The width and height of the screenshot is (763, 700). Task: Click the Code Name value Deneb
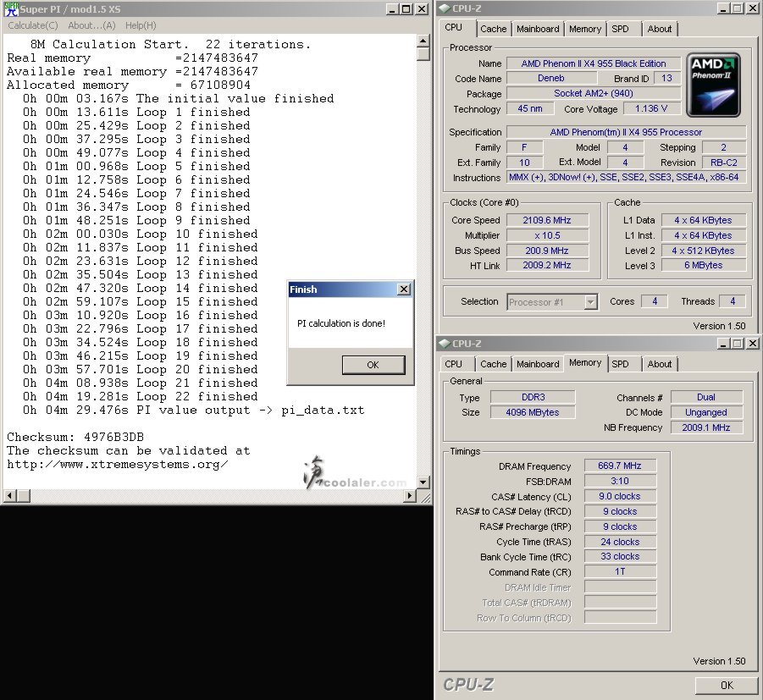point(551,79)
